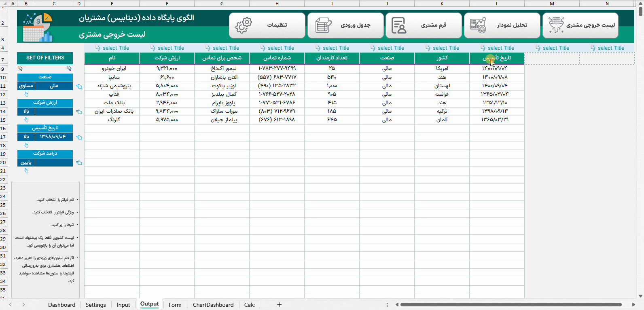The height and width of the screenshot is (310, 644).
Task: Click value field ۱۳۹۸/۰۹/۰۴ in تاریخ تأسیس filter
Action: coord(54,137)
